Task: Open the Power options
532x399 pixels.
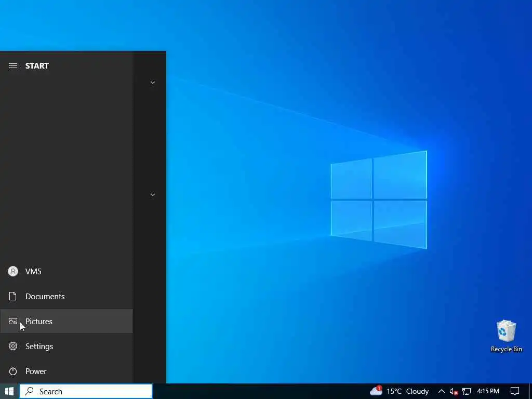Action: 66,371
